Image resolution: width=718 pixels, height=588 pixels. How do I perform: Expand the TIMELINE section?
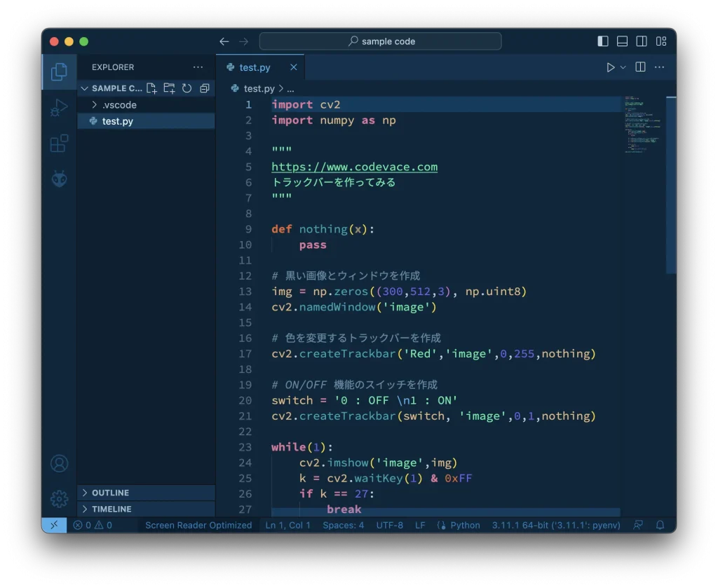(111, 509)
